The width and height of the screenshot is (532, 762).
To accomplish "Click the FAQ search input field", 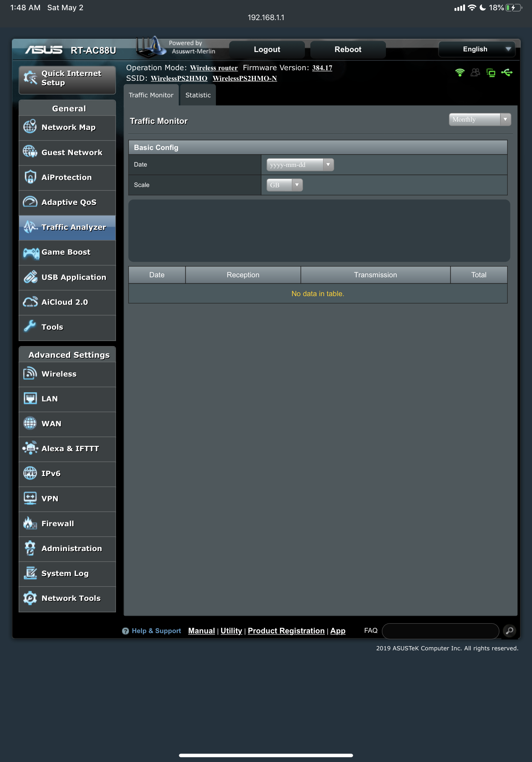I will [x=440, y=631].
